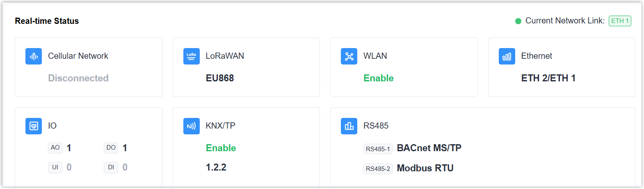Click the RS485-2 port tag
This screenshot has height=189, width=644.
coord(378,168)
